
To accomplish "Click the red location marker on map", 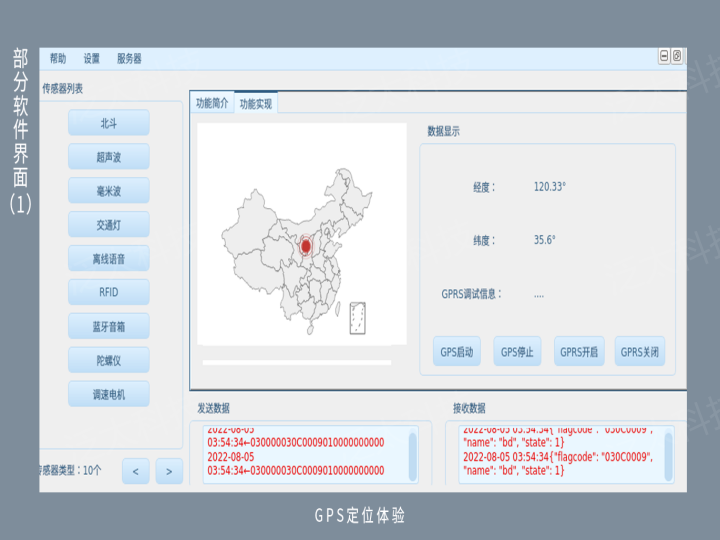I will coord(307,245).
